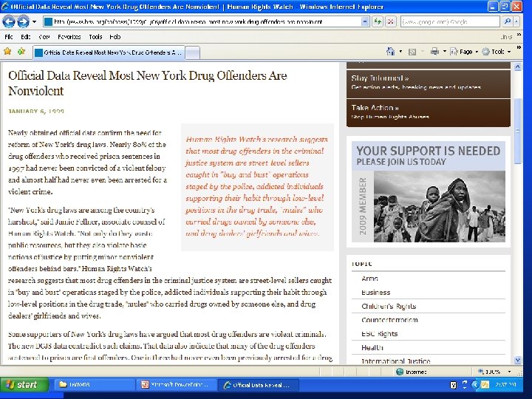The height and width of the screenshot is (399, 532).
Task: Click the Print icon
Action: [434, 52]
